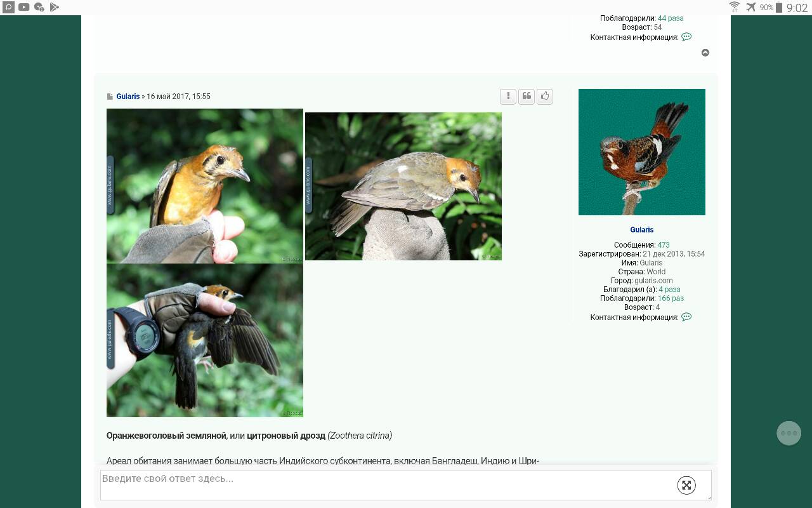The image size is (812, 508).
Task: Click the Gularis bird avatar image
Action: pyautogui.click(x=641, y=152)
